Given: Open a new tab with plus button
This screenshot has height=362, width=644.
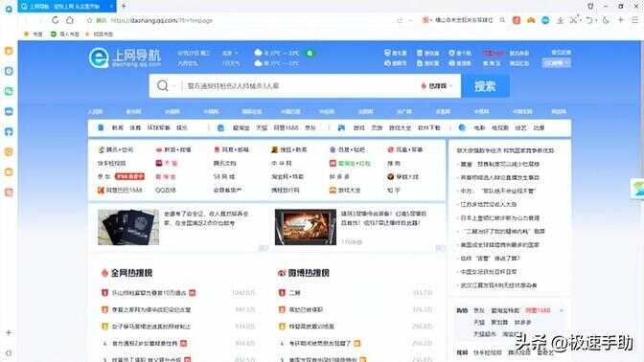Looking at the screenshot, I should [x=124, y=6].
